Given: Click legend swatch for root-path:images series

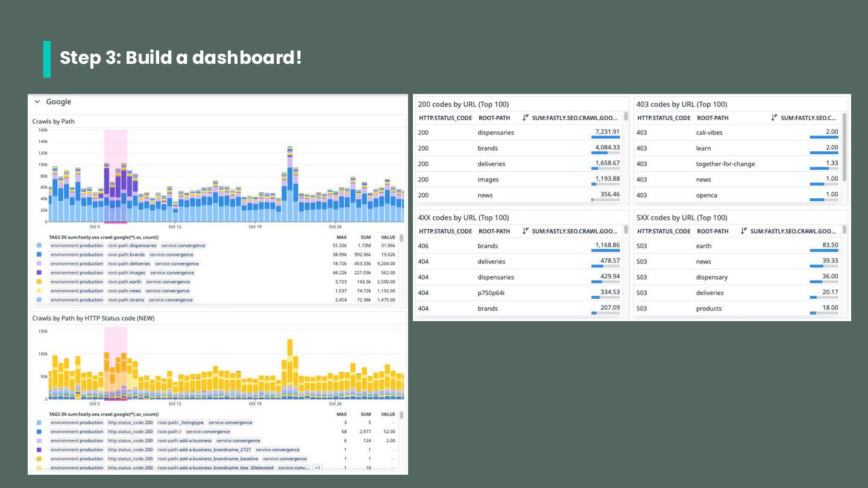Looking at the screenshot, I should (x=39, y=273).
